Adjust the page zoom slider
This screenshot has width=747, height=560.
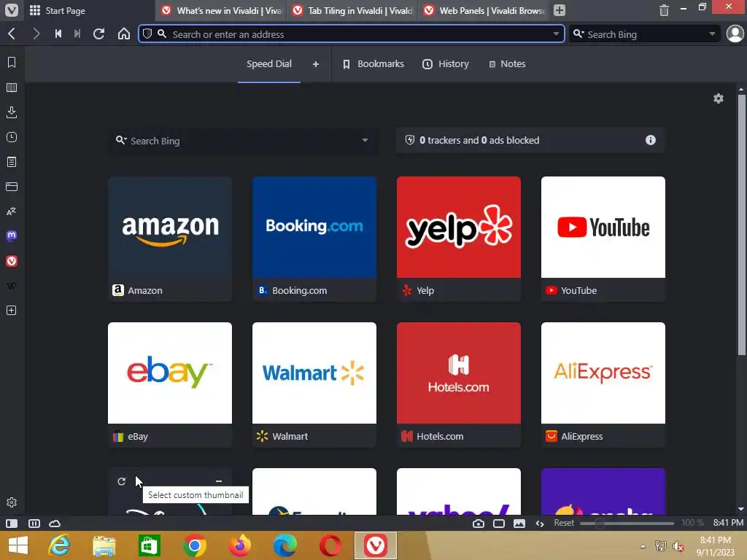627,524
